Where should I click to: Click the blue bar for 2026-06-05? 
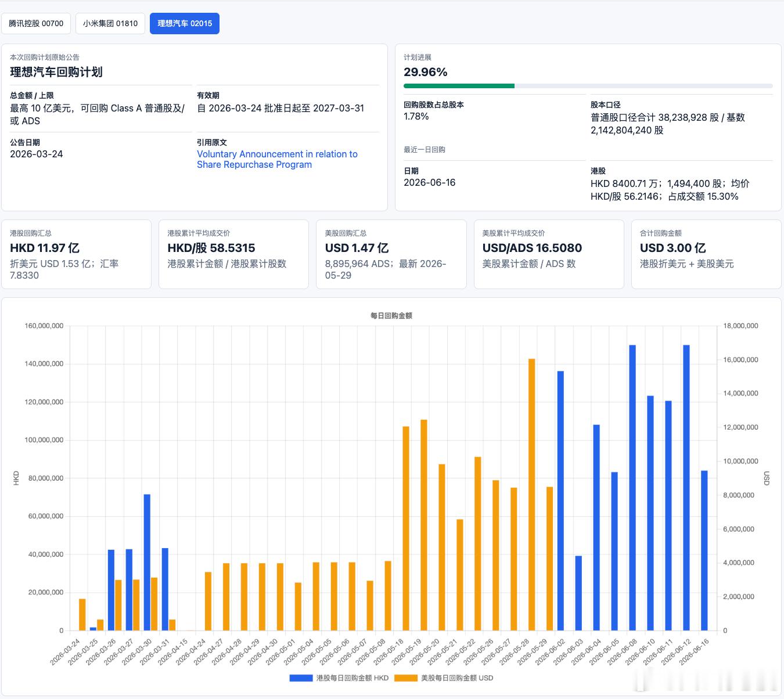click(614, 552)
